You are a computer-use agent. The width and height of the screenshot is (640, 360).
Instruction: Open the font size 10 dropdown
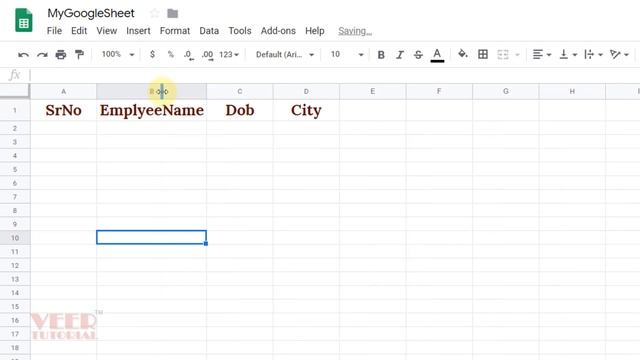point(347,54)
